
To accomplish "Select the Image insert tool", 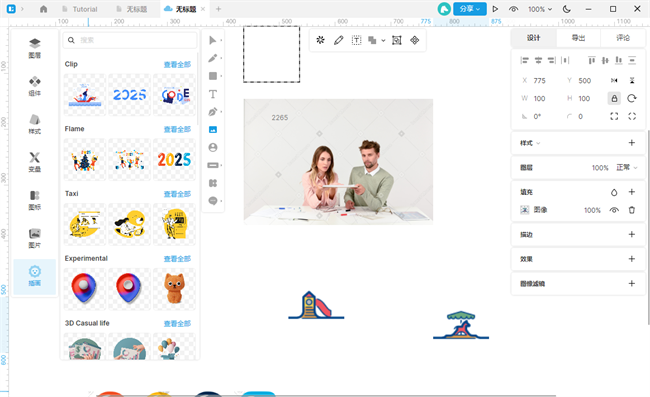I will click(x=213, y=130).
